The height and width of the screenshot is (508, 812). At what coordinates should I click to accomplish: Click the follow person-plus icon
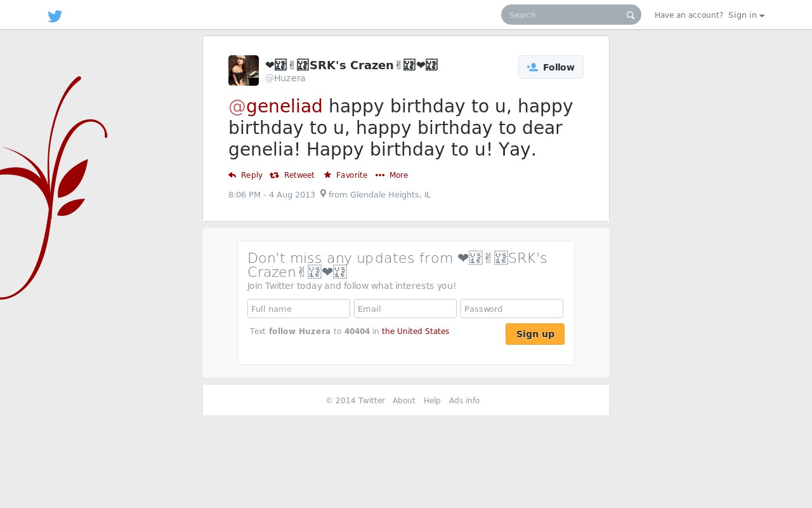[532, 67]
